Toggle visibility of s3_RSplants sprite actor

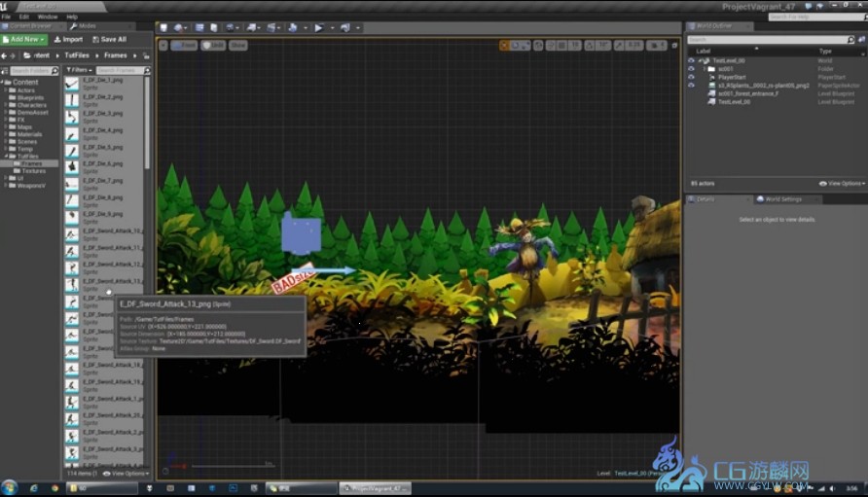tap(691, 86)
